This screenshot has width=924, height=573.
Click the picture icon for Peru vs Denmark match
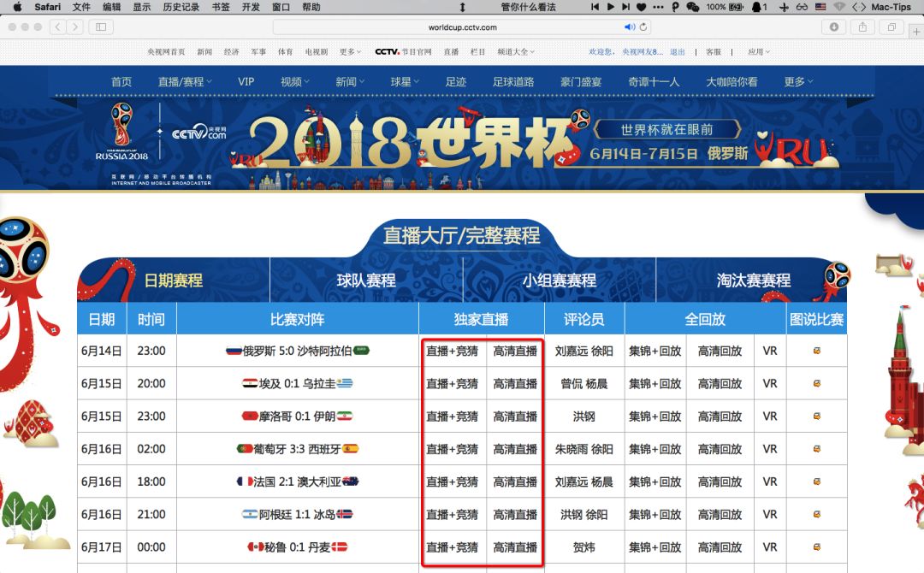(816, 547)
